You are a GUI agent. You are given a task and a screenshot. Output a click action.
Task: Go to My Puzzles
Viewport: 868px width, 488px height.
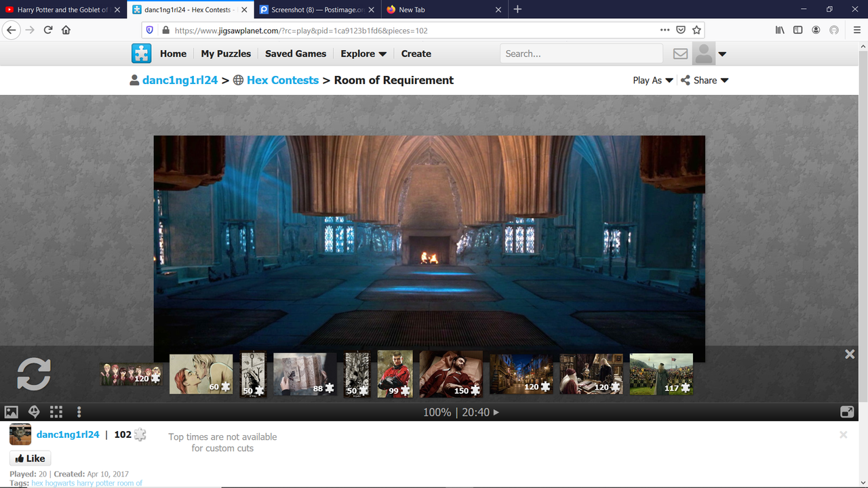226,54
